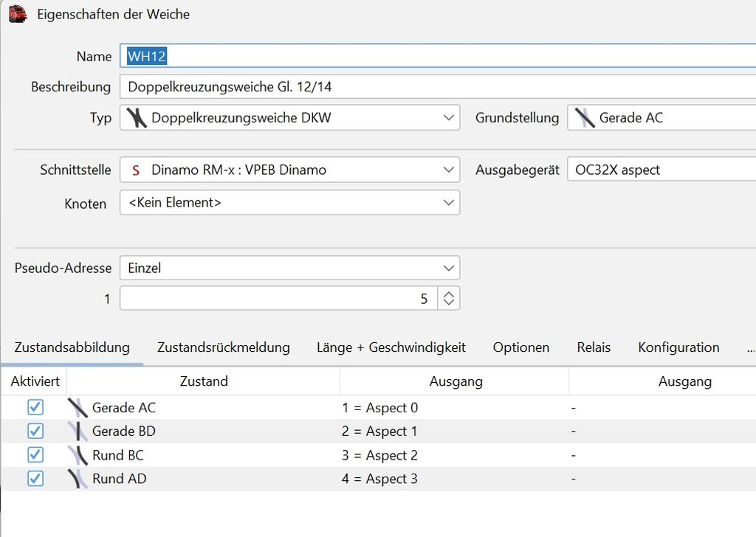756x537 pixels.
Task: Open the Typ dropdown list
Action: pos(448,118)
